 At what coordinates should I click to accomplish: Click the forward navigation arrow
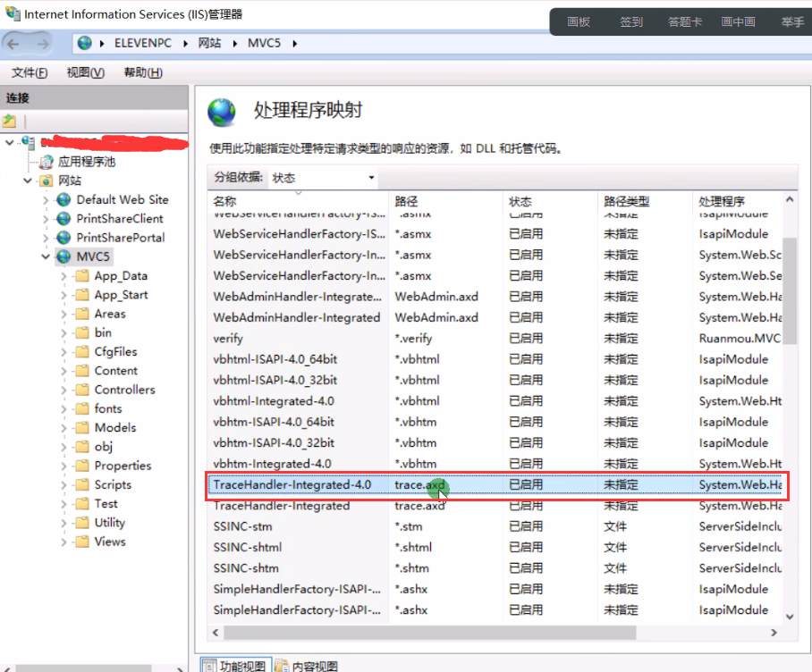[x=44, y=44]
